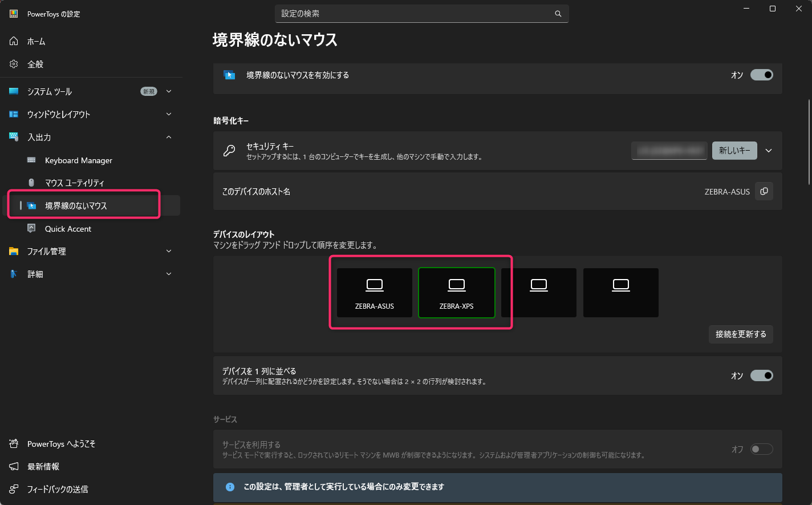Collapse the 入出力 sidebar group

point(169,137)
